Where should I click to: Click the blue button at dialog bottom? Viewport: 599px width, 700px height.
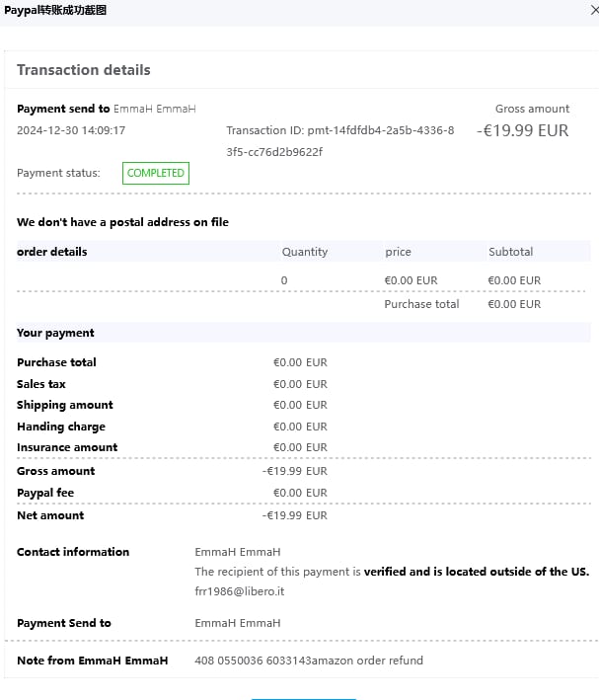303,697
